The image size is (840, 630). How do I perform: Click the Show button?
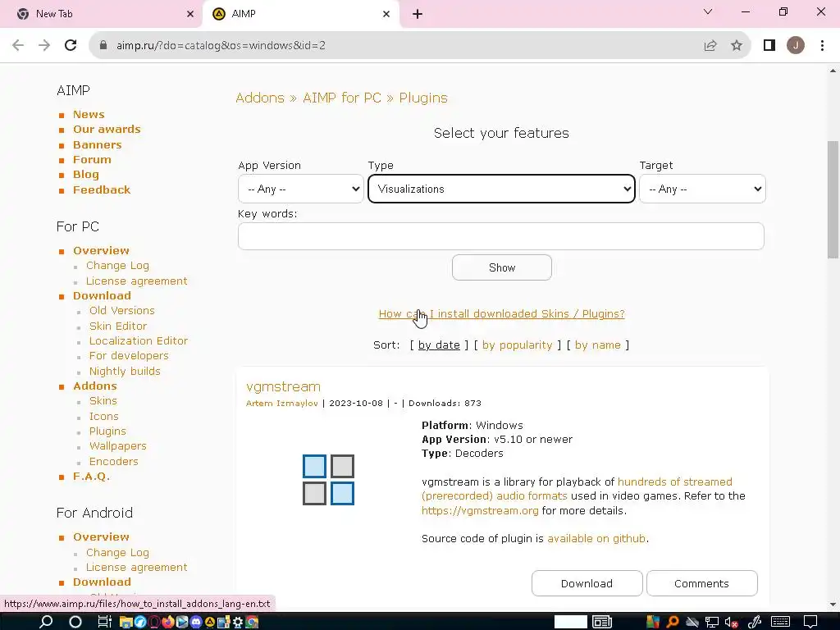point(501,267)
